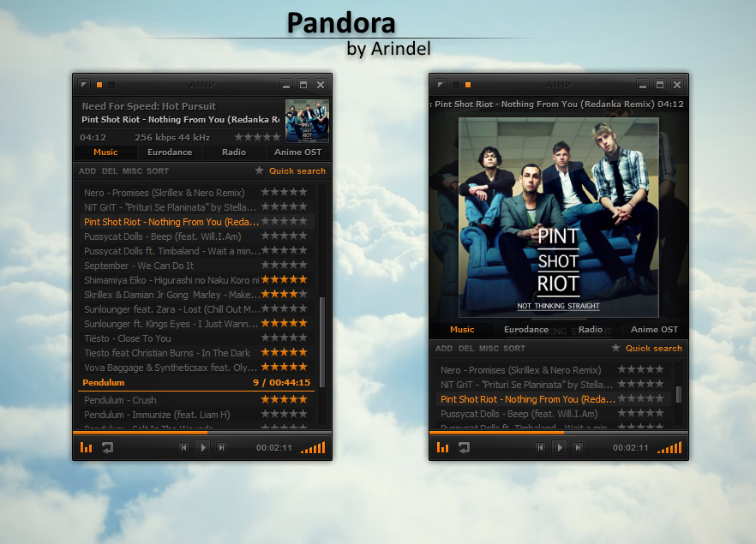Click lit orange square toggle in small-cover titlebar
The width and height of the screenshot is (756, 544).
coord(99,85)
